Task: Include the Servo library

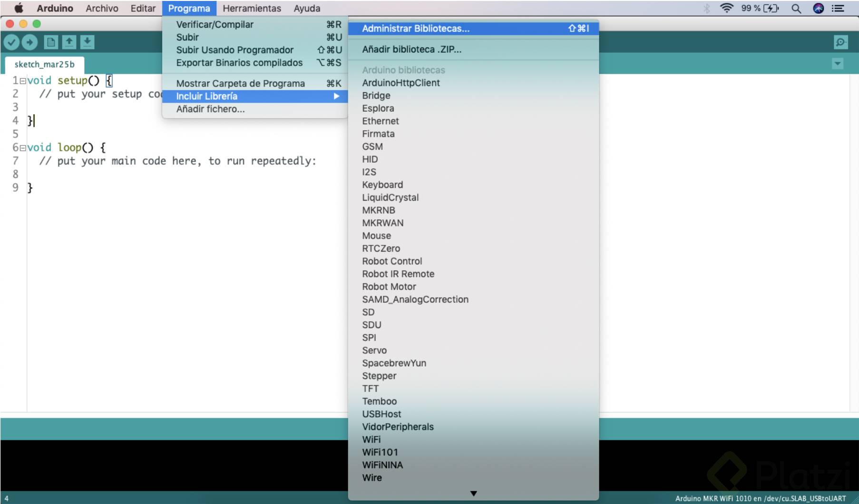Action: click(473, 350)
